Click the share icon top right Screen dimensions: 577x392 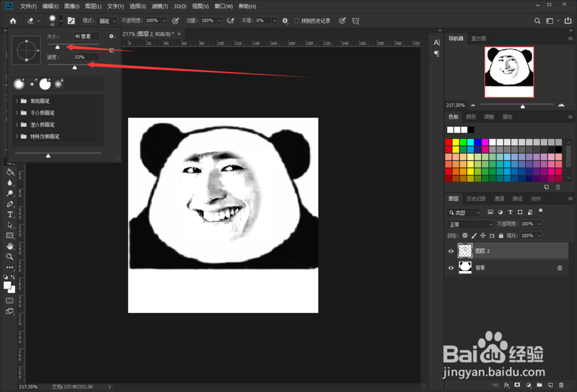(x=568, y=21)
